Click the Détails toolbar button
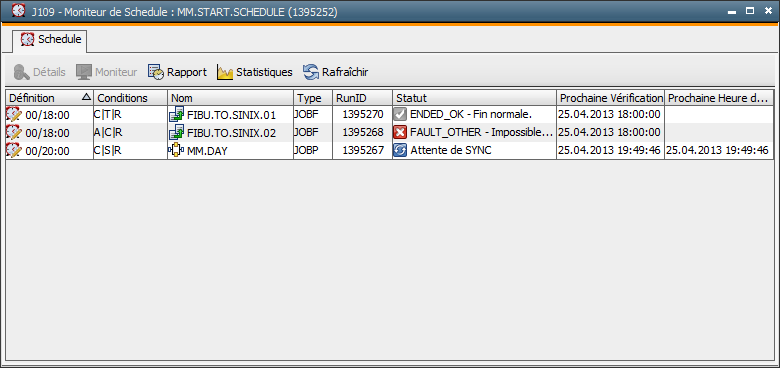The image size is (780, 368). click(40, 72)
